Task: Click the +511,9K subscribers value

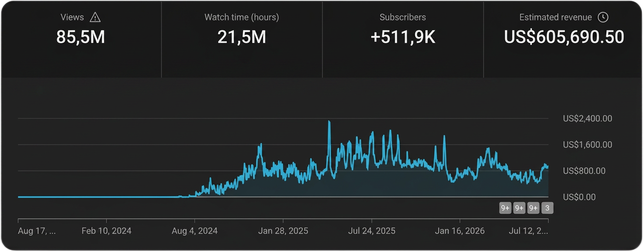Action: pyautogui.click(x=403, y=37)
